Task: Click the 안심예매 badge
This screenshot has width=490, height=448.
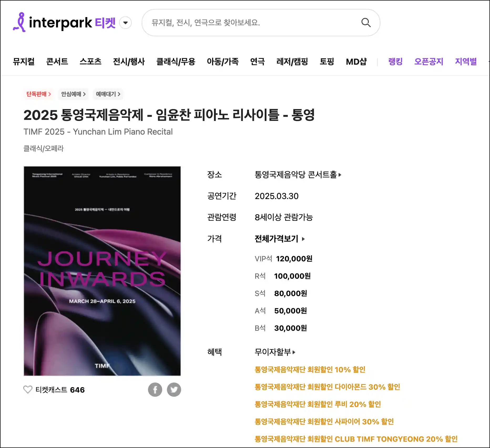Action: 73,94
